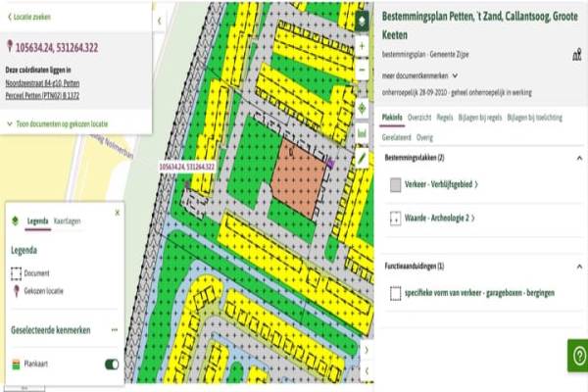Go back via Locatie zoeken link
This screenshot has width=588, height=392.
tap(29, 17)
